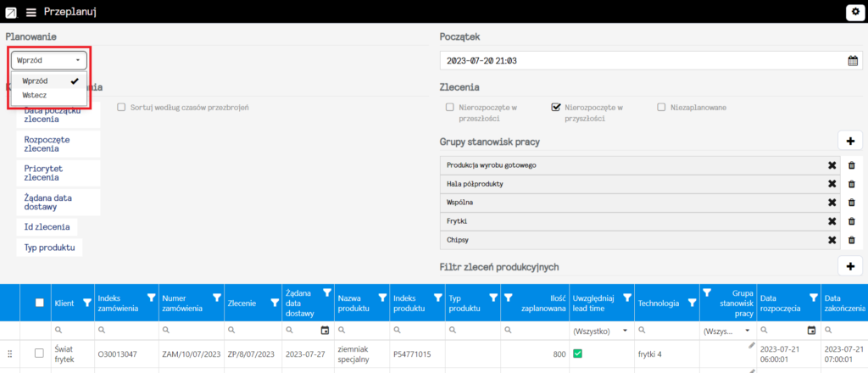The image size is (868, 373).
Task: Add a new work station group
Action: pos(850,141)
